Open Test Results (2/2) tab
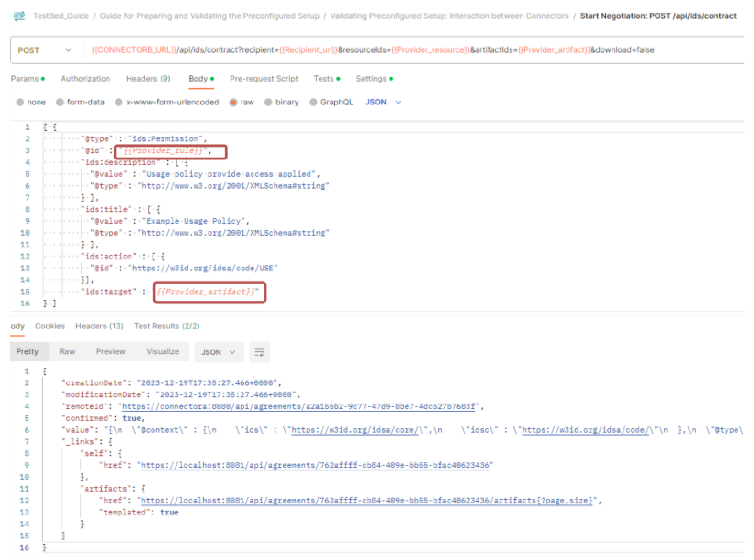 pyautogui.click(x=167, y=326)
